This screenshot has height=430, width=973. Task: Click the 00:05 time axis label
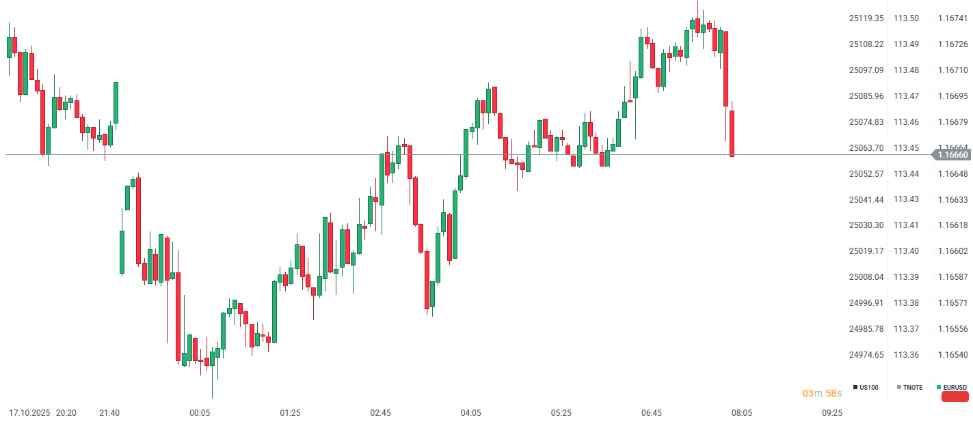click(x=200, y=412)
